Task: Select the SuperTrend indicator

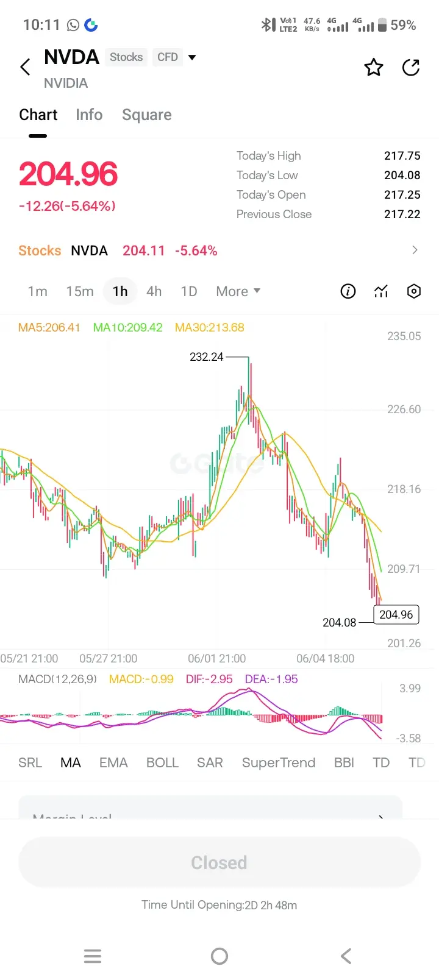Action: click(x=279, y=762)
